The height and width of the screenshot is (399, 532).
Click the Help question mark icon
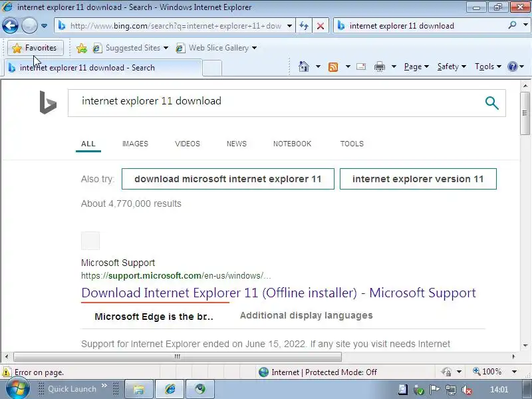(x=512, y=66)
